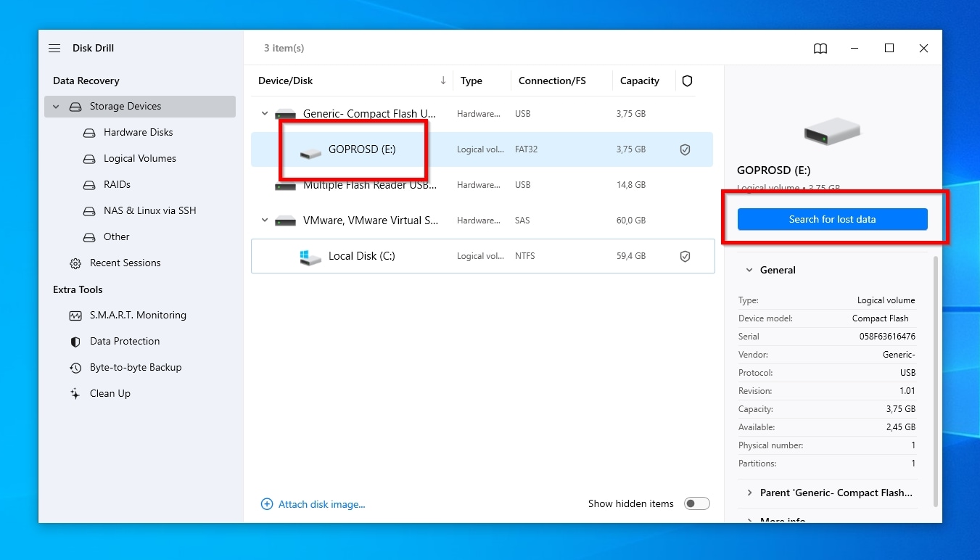Viewport: 980px width, 560px height.
Task: Click the Connection/FS column header
Action: [552, 81]
